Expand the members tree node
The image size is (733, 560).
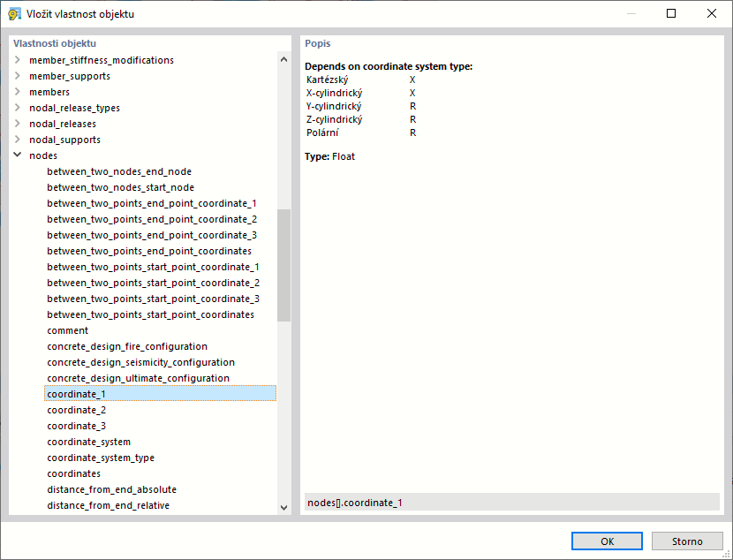click(17, 92)
